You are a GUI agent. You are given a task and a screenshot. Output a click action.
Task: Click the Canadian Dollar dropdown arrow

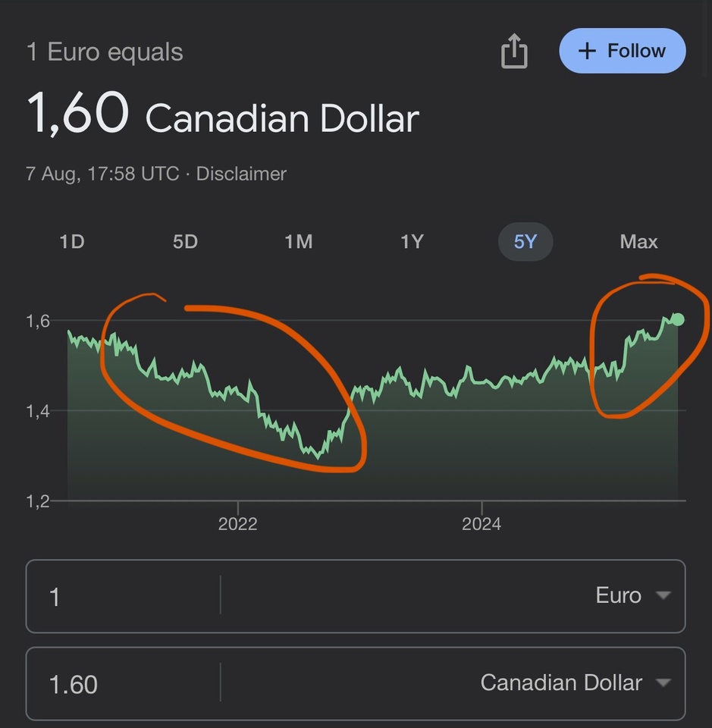click(663, 682)
